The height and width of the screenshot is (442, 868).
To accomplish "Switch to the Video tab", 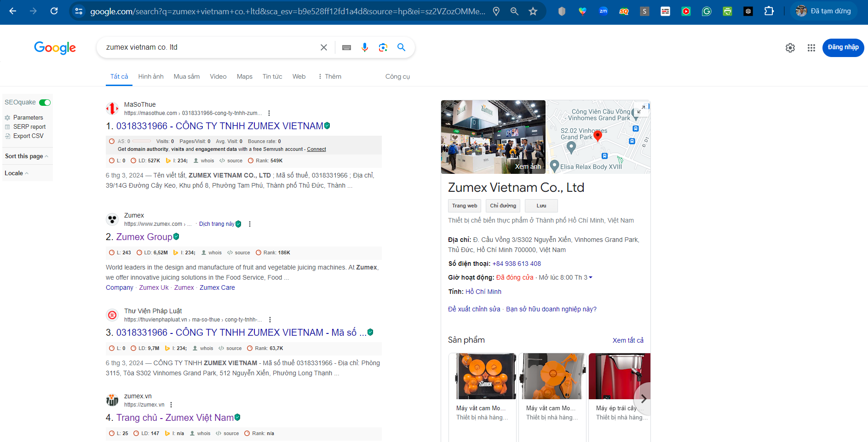I will pos(218,76).
